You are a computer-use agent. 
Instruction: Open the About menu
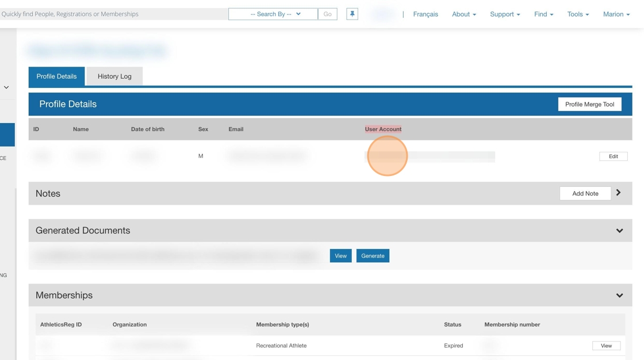[x=463, y=14]
